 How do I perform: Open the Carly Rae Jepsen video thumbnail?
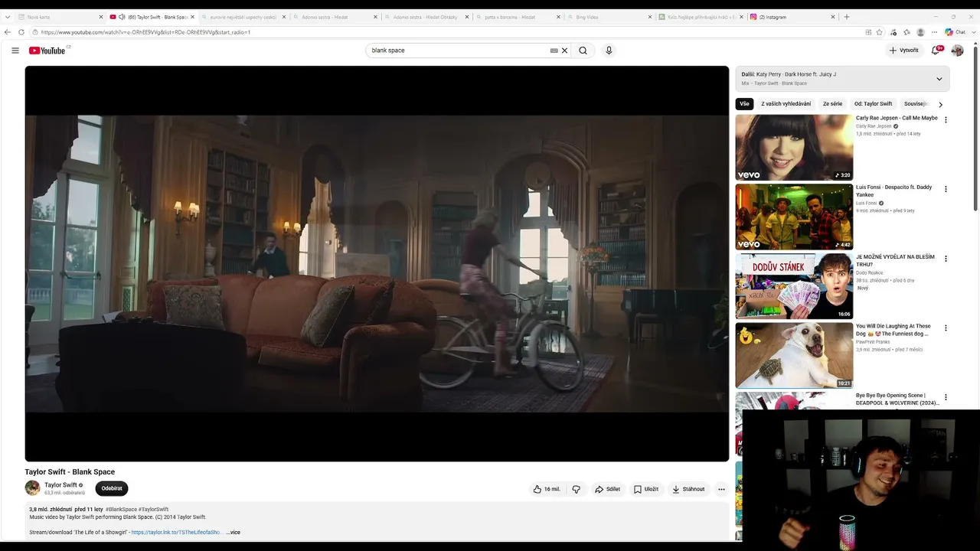(x=794, y=148)
